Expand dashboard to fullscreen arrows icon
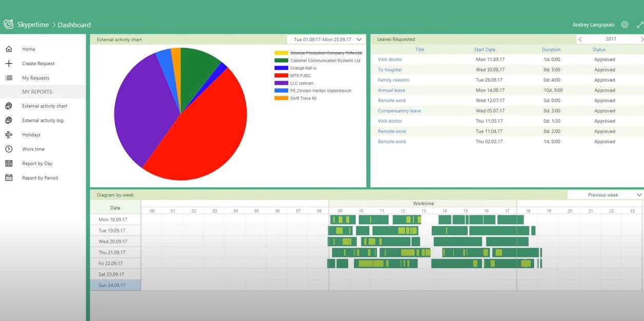This screenshot has height=321, width=644. point(640,25)
